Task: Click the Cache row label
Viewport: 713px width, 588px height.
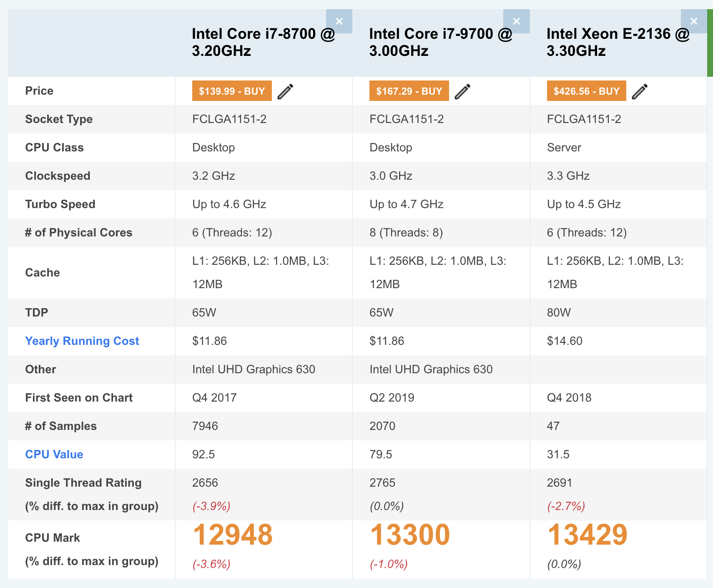Action: point(43,272)
